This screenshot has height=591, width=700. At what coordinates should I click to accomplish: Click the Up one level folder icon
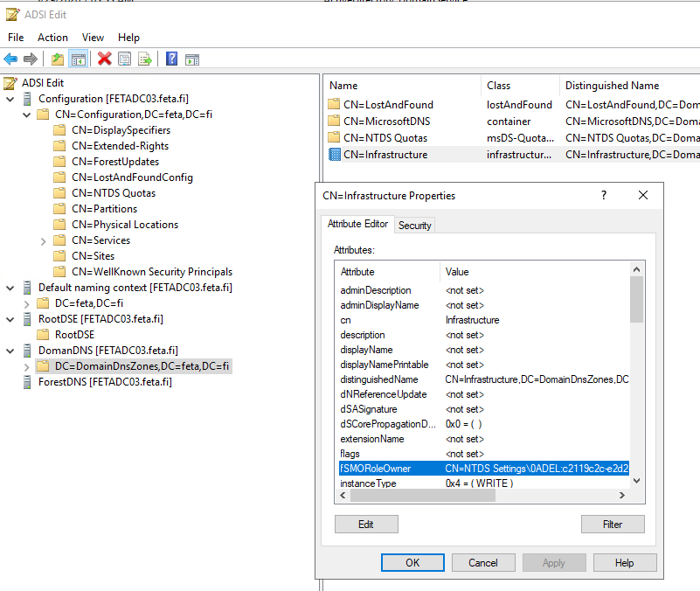point(58,59)
